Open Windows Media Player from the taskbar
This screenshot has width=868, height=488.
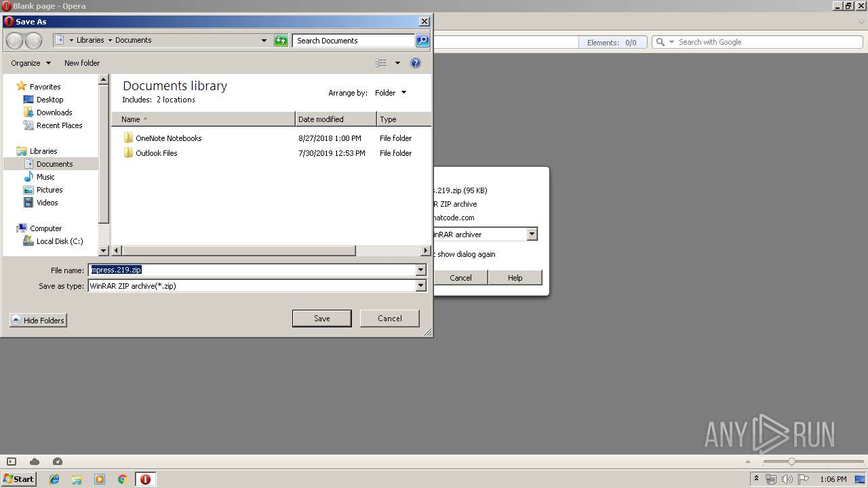100,479
